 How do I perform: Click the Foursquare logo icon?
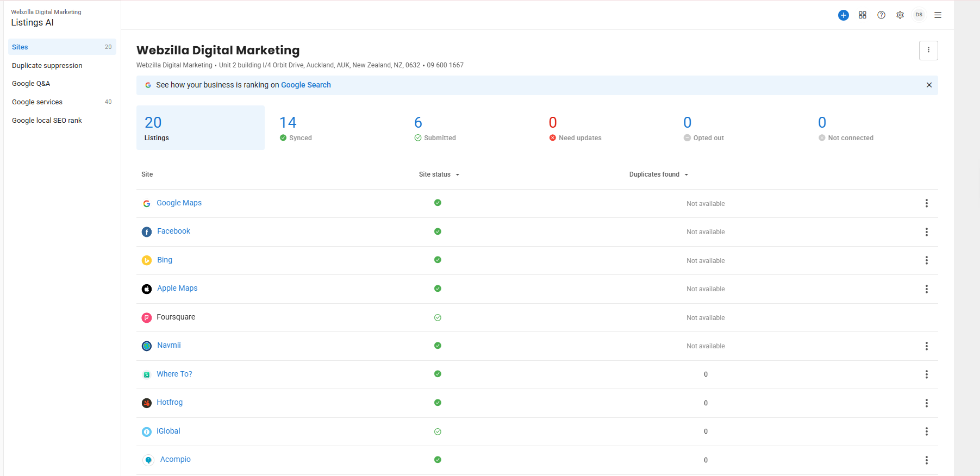tap(147, 317)
